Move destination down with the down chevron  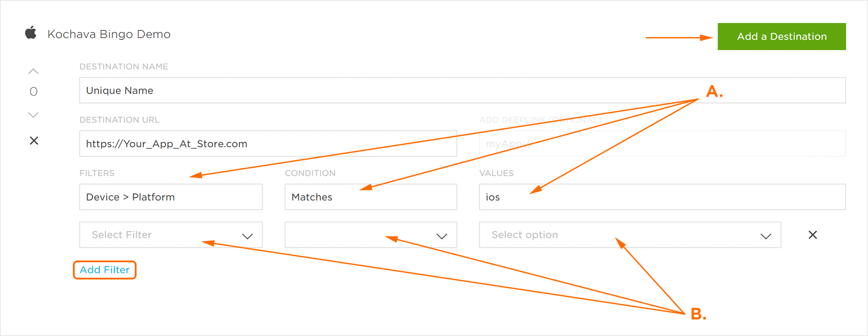(x=34, y=115)
